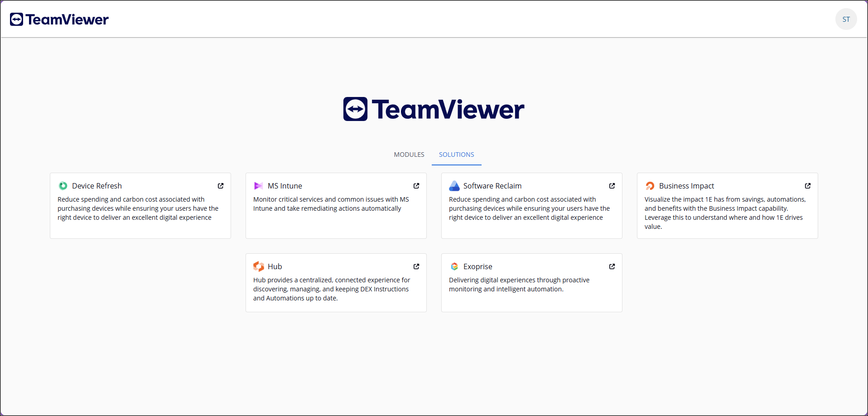The image size is (868, 416).
Task: Open the ST user avatar menu
Action: [846, 19]
